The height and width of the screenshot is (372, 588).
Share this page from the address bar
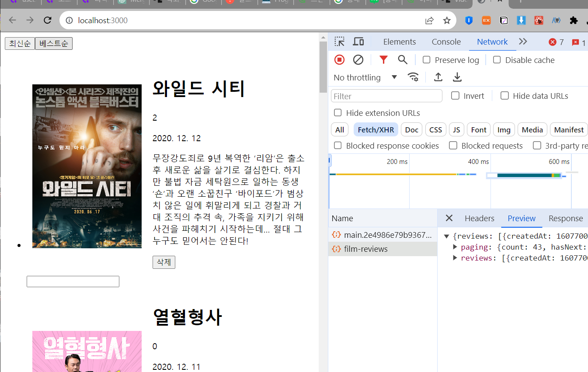[x=429, y=20]
